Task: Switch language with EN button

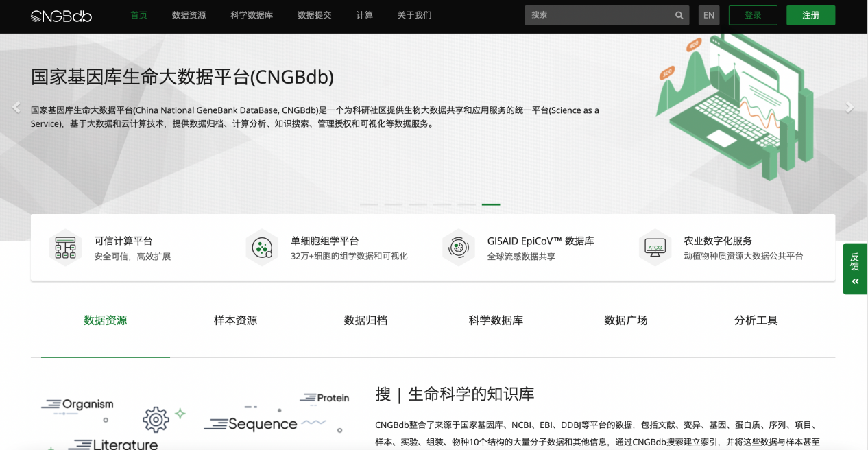Action: click(x=709, y=15)
